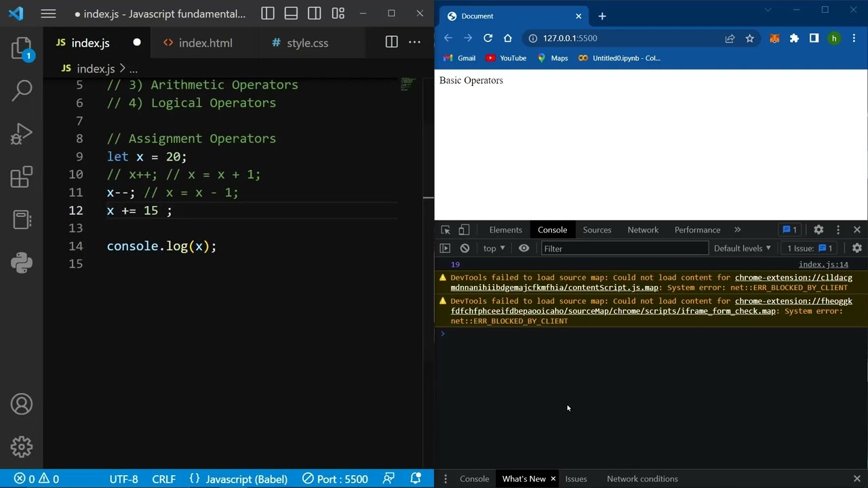This screenshot has width=868, height=488.
Task: Open a new Chrome tab
Action: click(x=601, y=16)
